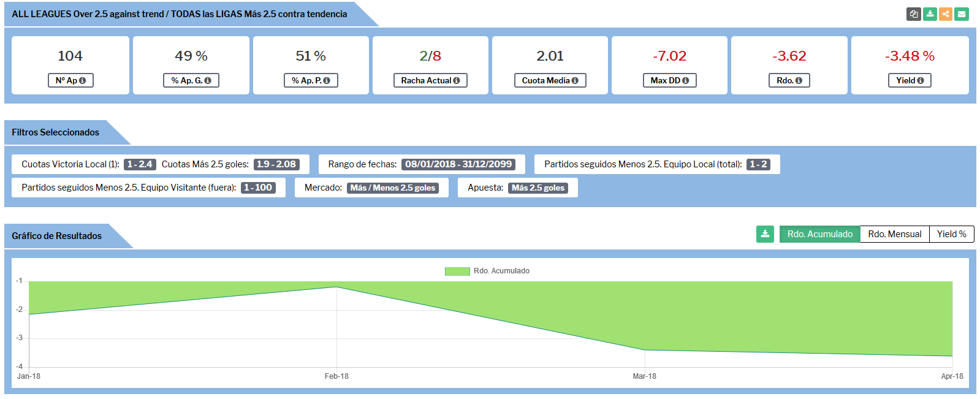Image resolution: width=980 pixels, height=399 pixels.
Task: Toggle the Rdo. Acumulado legend swatch
Action: click(457, 271)
